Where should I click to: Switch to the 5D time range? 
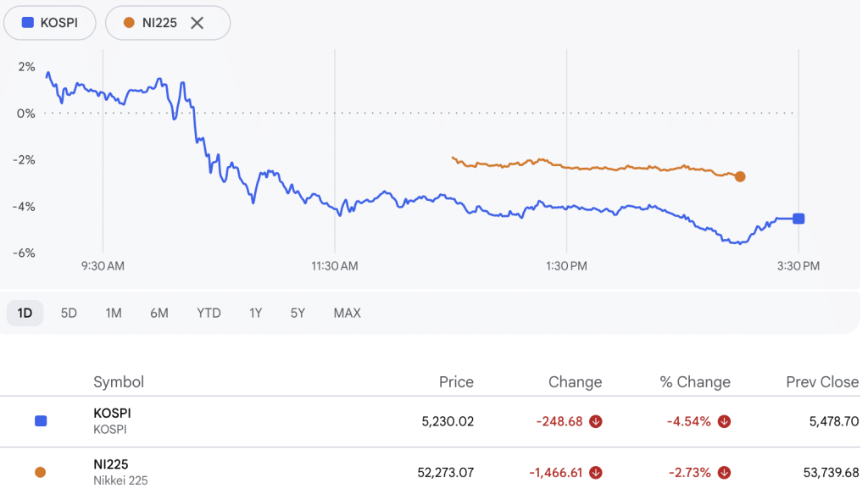(x=69, y=313)
